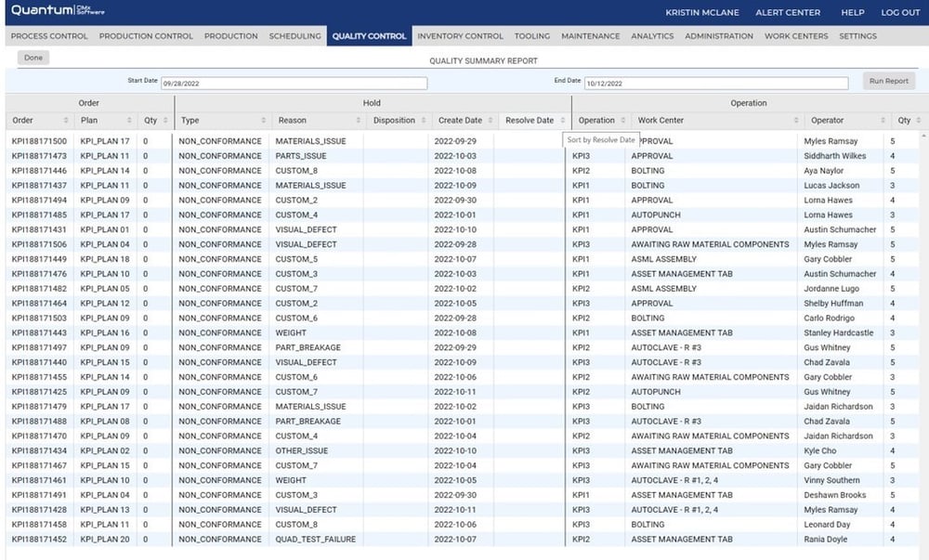Screen dimensions: 929x560
Task: Click Create Date sort icon
Action: click(490, 121)
